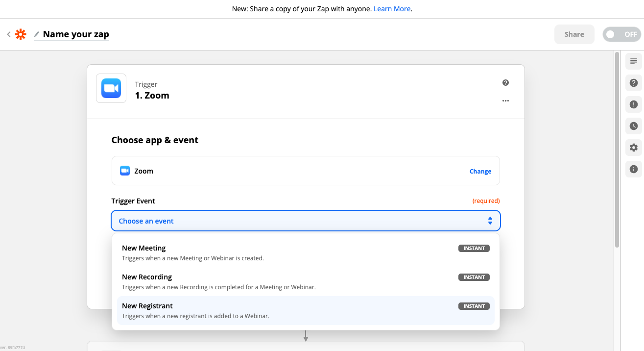Open the history clock icon in sidebar
The width and height of the screenshot is (644, 351).
coord(634,126)
